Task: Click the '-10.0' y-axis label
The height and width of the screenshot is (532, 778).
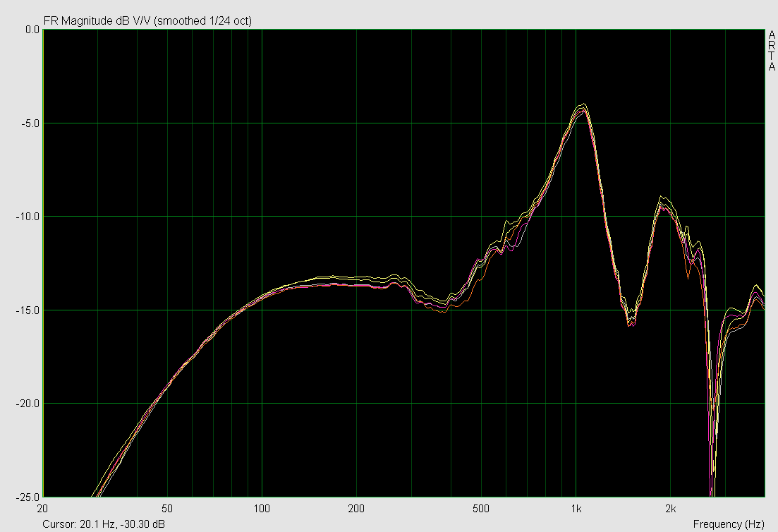Action: pos(29,217)
